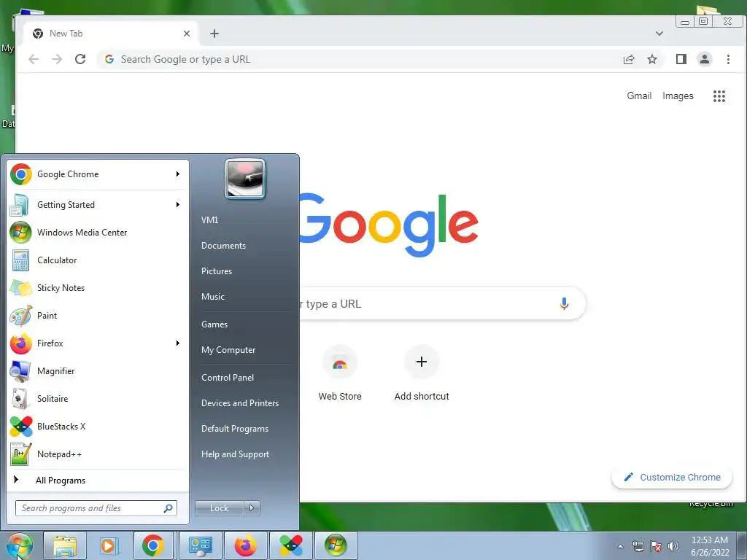Open Chrome three-dot menu
The width and height of the screenshot is (747, 560).
tap(728, 59)
